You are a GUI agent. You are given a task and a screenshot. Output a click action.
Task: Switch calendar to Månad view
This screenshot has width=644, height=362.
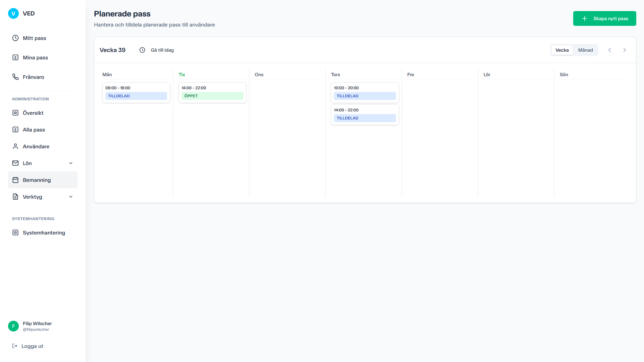click(585, 50)
